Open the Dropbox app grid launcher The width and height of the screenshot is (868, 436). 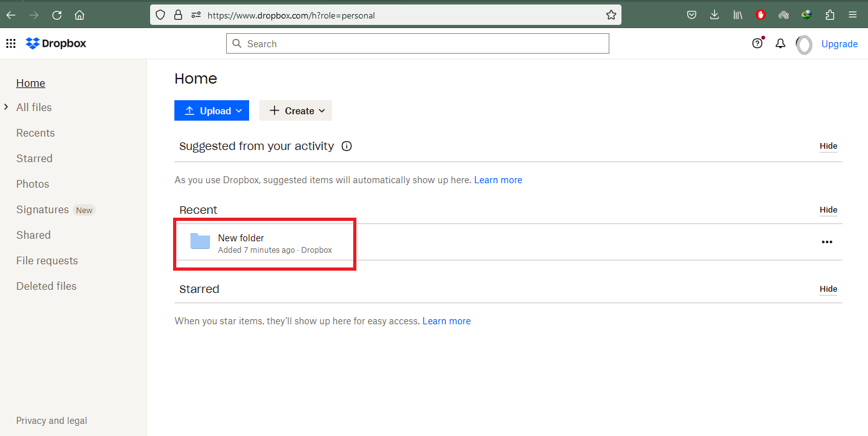click(x=11, y=43)
